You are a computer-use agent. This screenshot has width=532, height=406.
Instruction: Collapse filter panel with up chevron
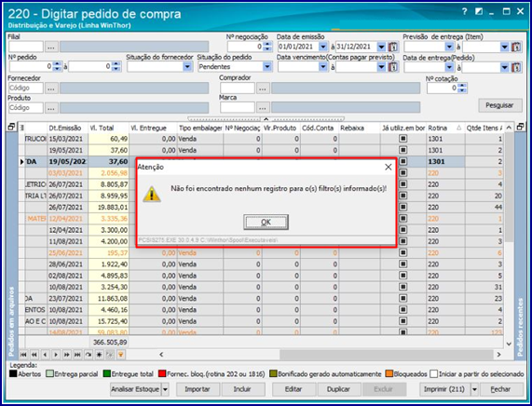point(266,118)
